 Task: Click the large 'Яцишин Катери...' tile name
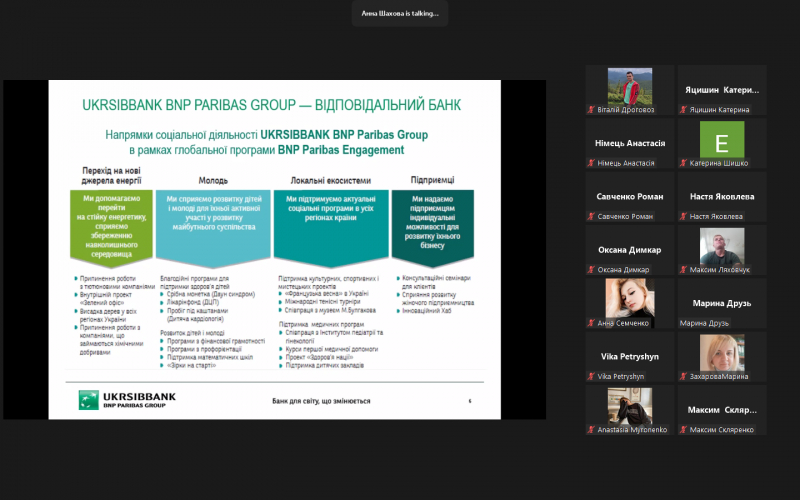(722, 90)
